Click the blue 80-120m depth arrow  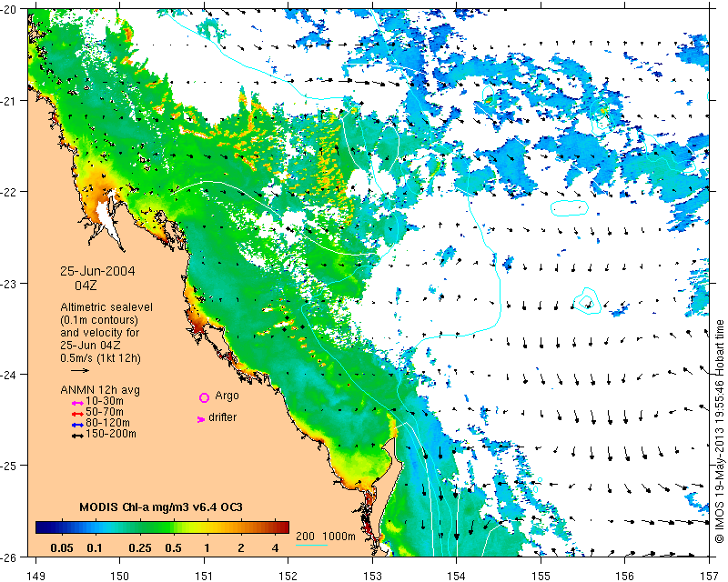coord(77,425)
